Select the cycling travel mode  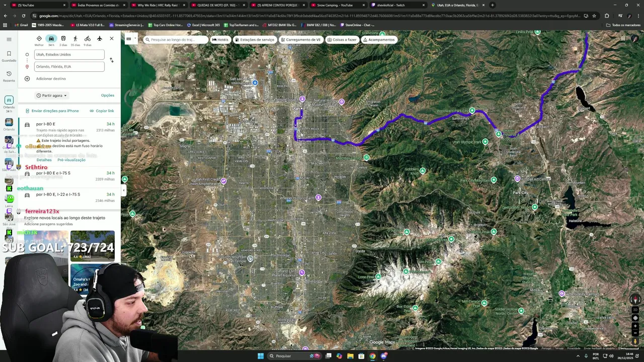click(x=88, y=41)
